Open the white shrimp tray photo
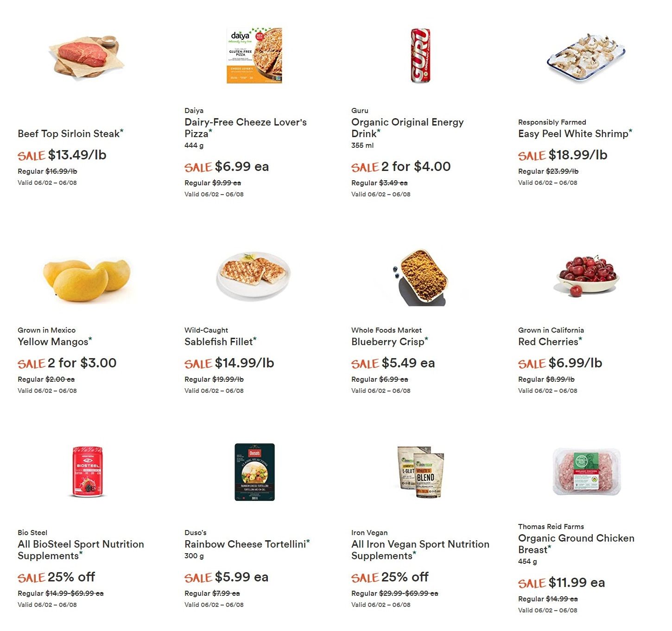 tap(586, 56)
